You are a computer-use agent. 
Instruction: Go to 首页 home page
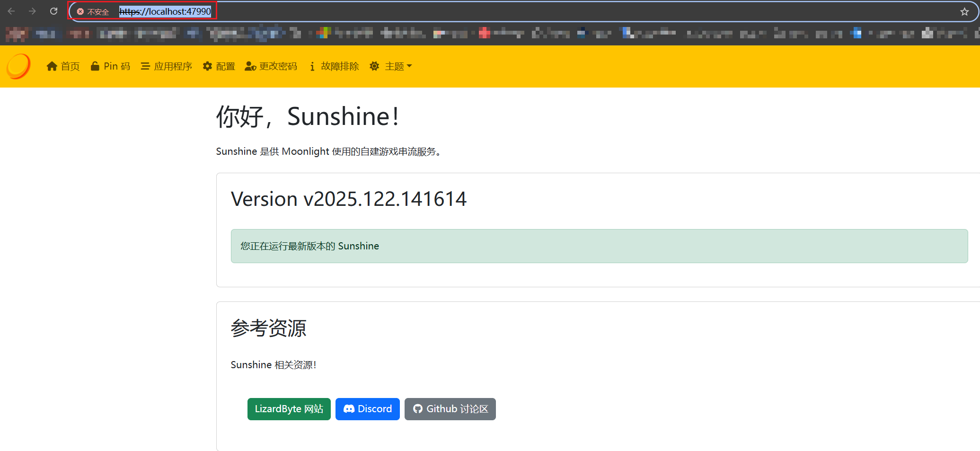pos(63,66)
